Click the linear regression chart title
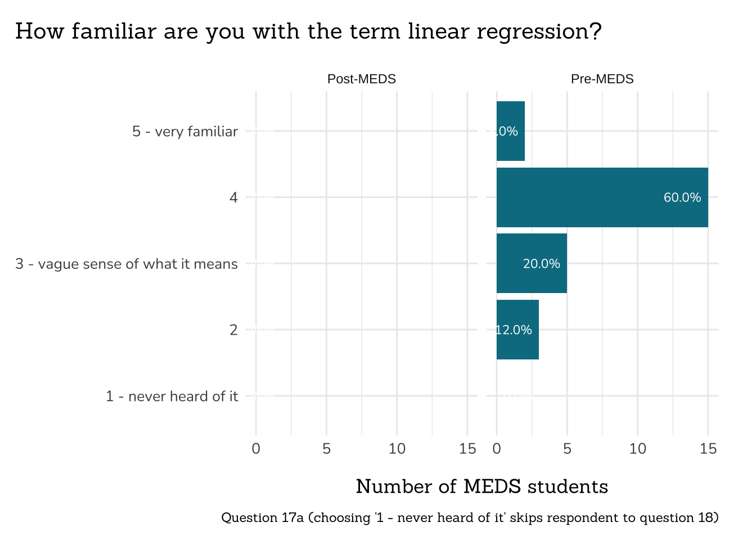 tap(308, 31)
